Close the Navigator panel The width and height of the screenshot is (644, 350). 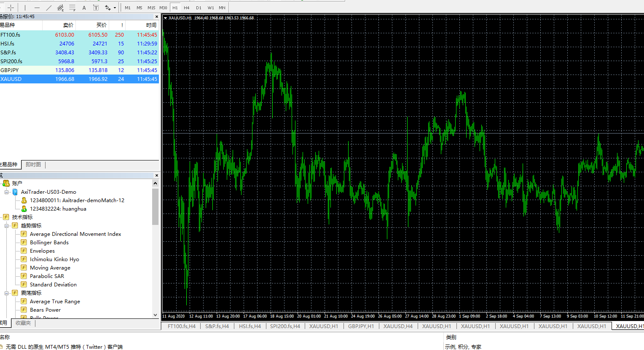pyautogui.click(x=157, y=176)
